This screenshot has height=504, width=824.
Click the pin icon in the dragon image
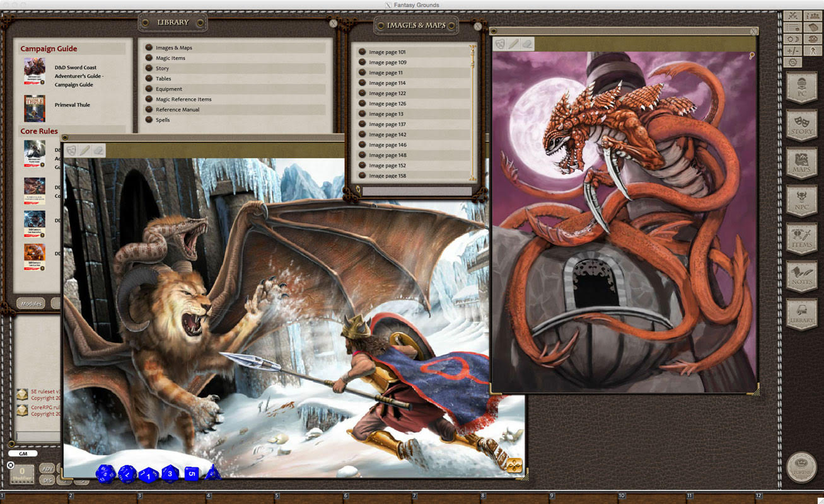(x=751, y=56)
